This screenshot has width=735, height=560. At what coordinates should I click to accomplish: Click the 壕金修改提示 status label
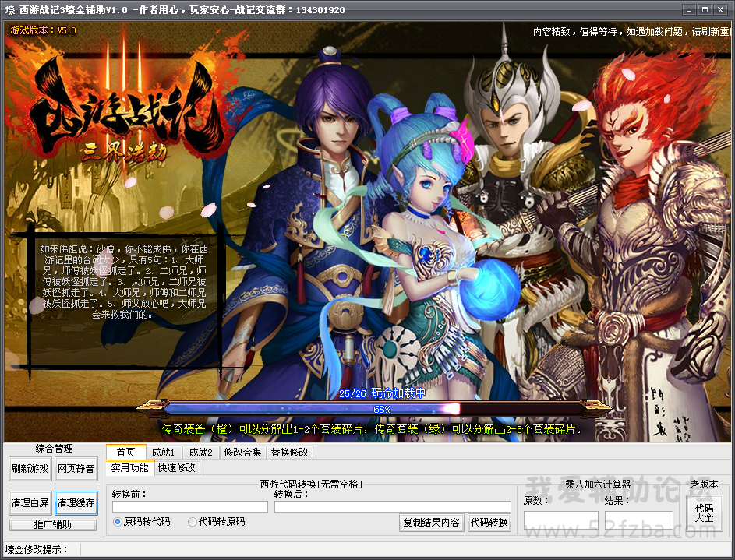(37, 549)
